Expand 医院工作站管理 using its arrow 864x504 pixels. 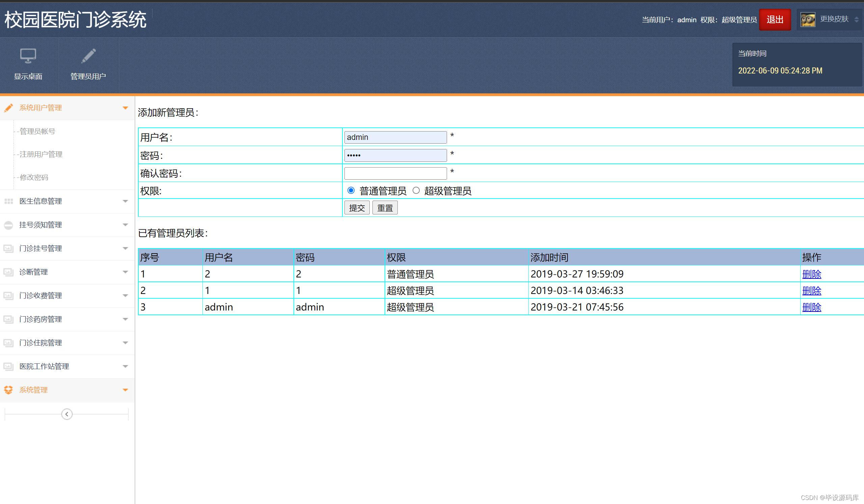[x=126, y=366]
